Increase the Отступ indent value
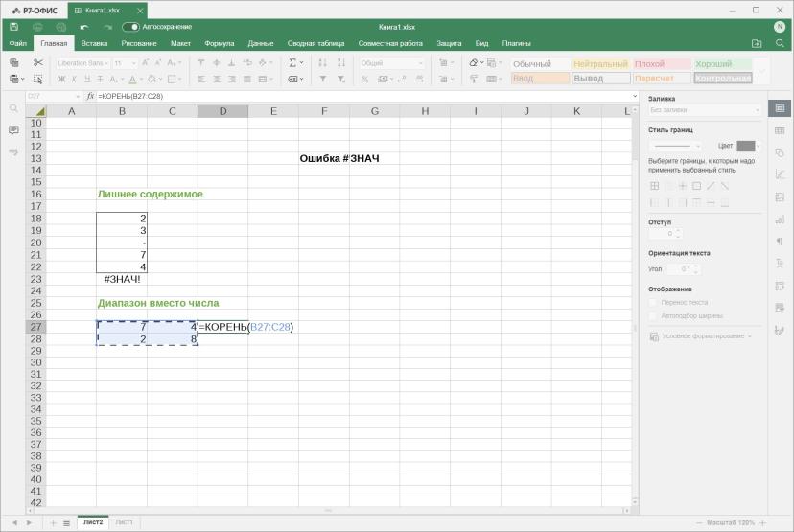This screenshot has height=532, width=794. (x=679, y=231)
